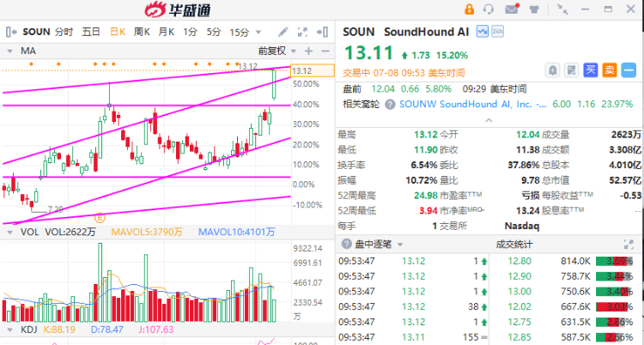This screenshot has height=345, width=644.
Task: Click the 12.02 price level row
Action: pos(568,306)
